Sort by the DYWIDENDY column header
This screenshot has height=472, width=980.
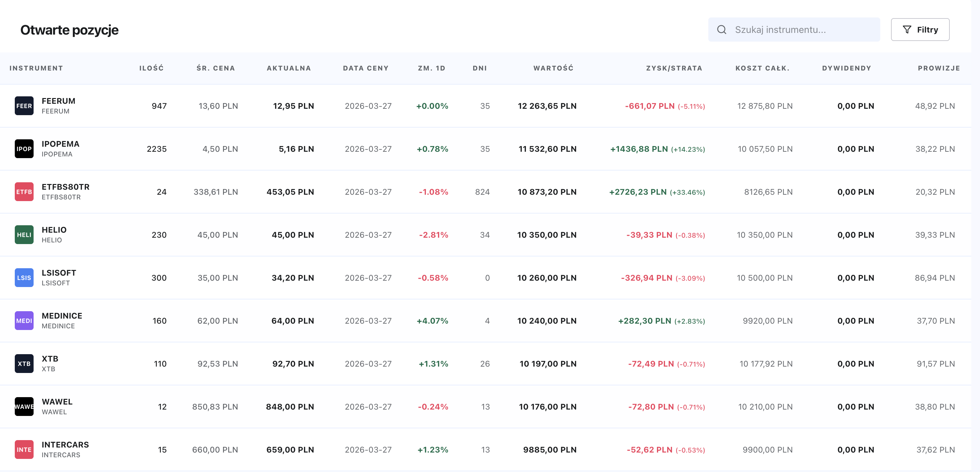[846, 68]
